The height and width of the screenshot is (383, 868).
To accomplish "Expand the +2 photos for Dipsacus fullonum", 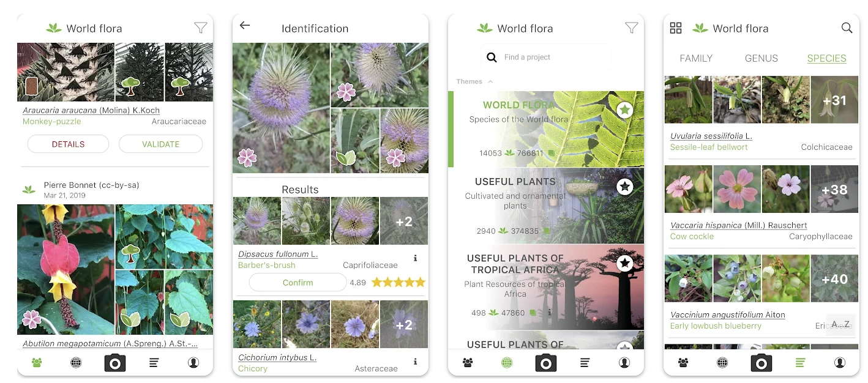I will point(404,221).
